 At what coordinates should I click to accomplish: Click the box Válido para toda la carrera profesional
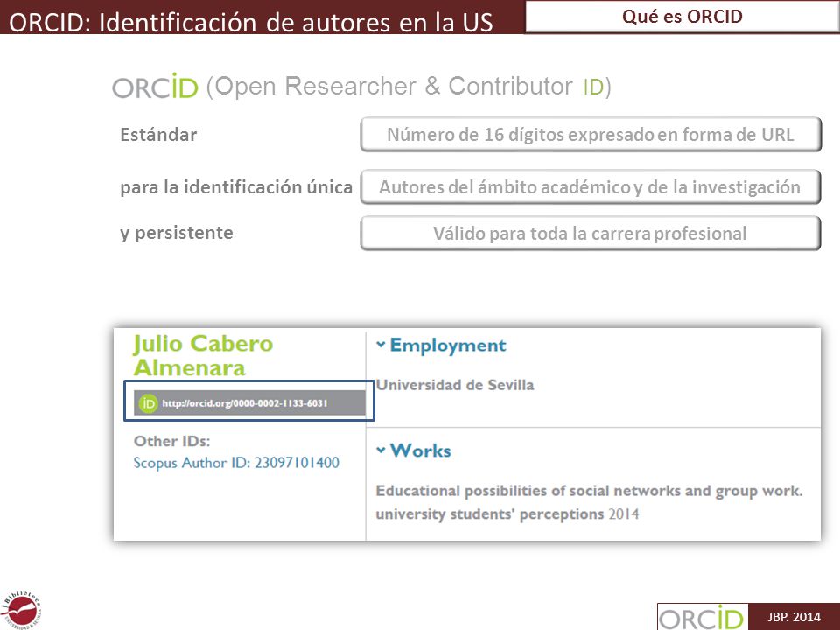tap(591, 233)
